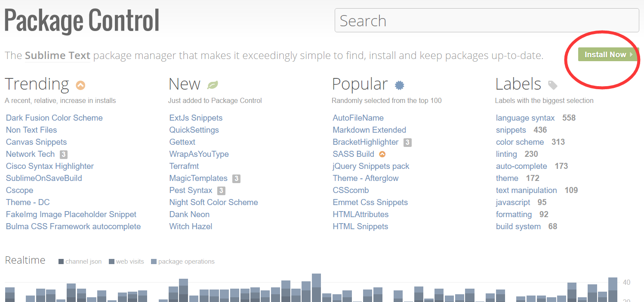This screenshot has width=644, height=302.
Task: Open MagicTemplates package
Action: (198, 178)
